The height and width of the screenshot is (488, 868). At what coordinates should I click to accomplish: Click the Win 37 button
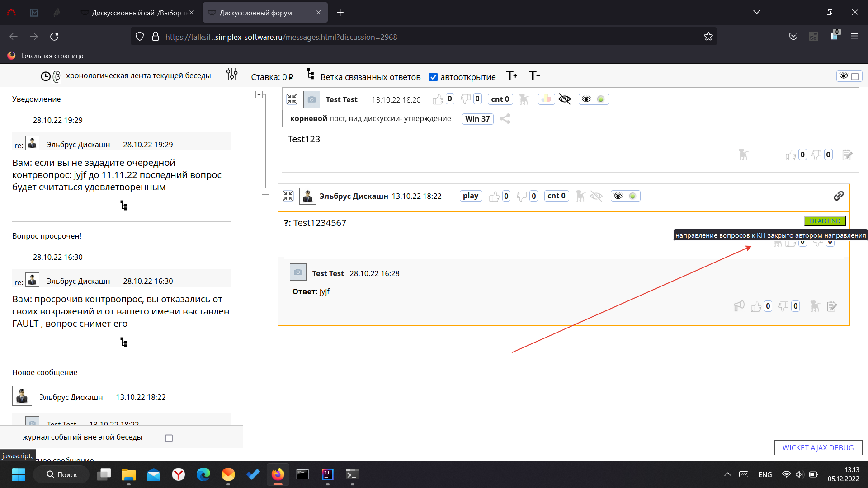[477, 119]
